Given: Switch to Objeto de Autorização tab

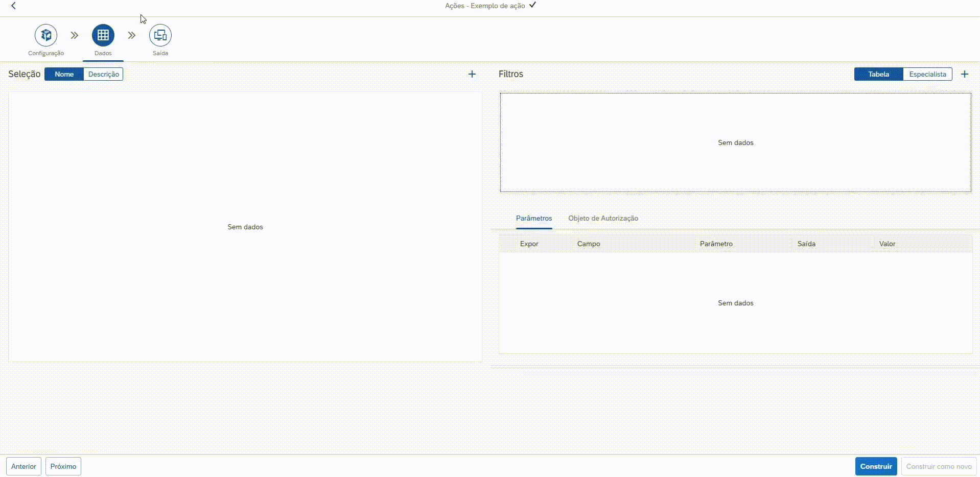Looking at the screenshot, I should coord(603,218).
